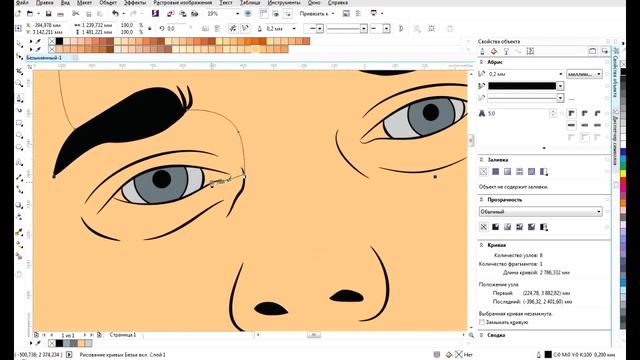Image resolution: width=640 pixels, height=360 pixels.
Task: Pick the black swatch in the document palette
Action: coord(59,344)
